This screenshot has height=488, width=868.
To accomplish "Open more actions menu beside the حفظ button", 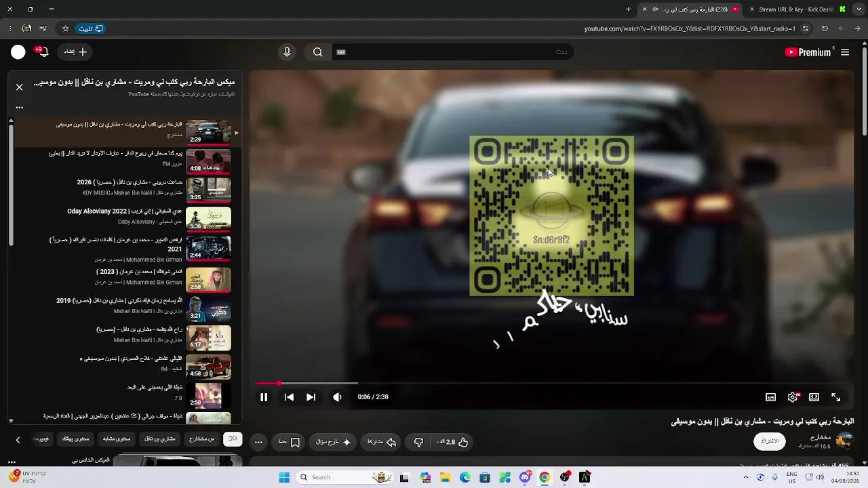I will coord(258,442).
